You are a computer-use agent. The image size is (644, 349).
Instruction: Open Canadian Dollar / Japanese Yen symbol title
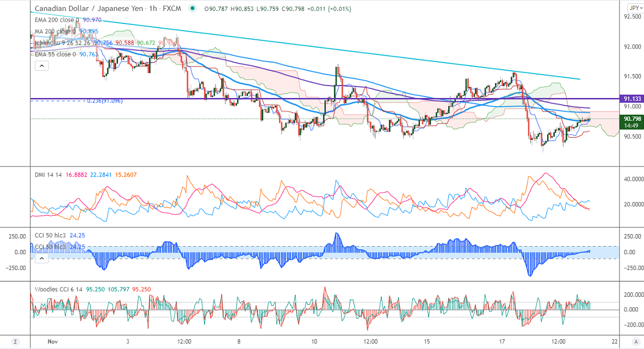pos(108,8)
